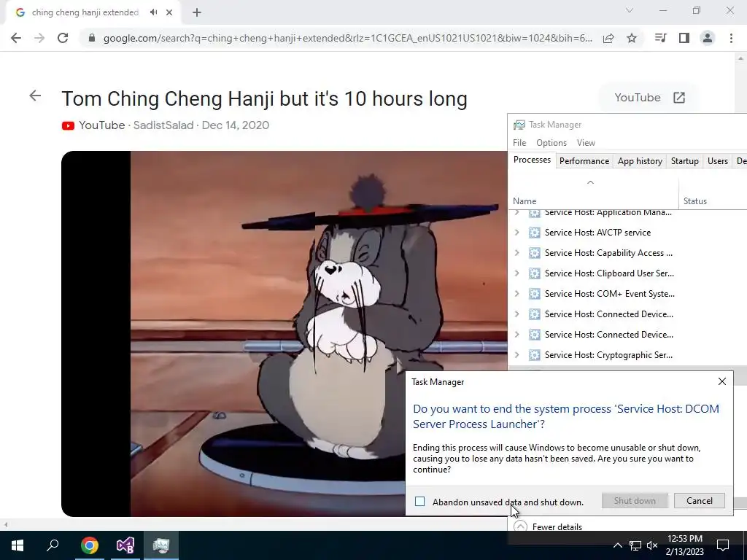This screenshot has height=560, width=747.
Task: Share this page via address bar icon
Action: [608, 38]
